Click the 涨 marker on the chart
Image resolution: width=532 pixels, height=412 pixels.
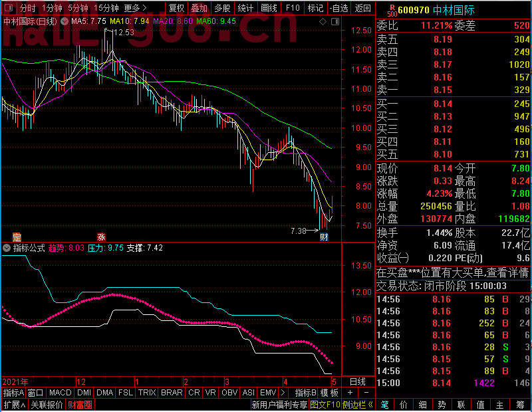pyautogui.click(x=101, y=237)
